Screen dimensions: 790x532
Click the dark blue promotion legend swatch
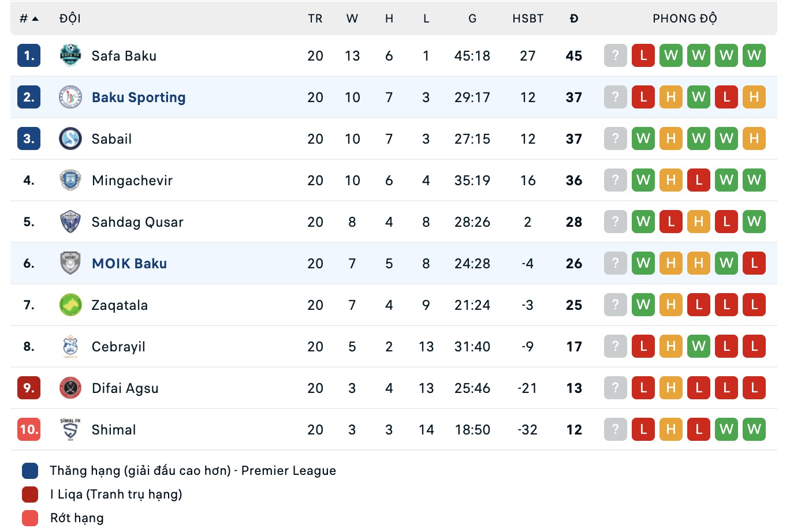pos(30,471)
